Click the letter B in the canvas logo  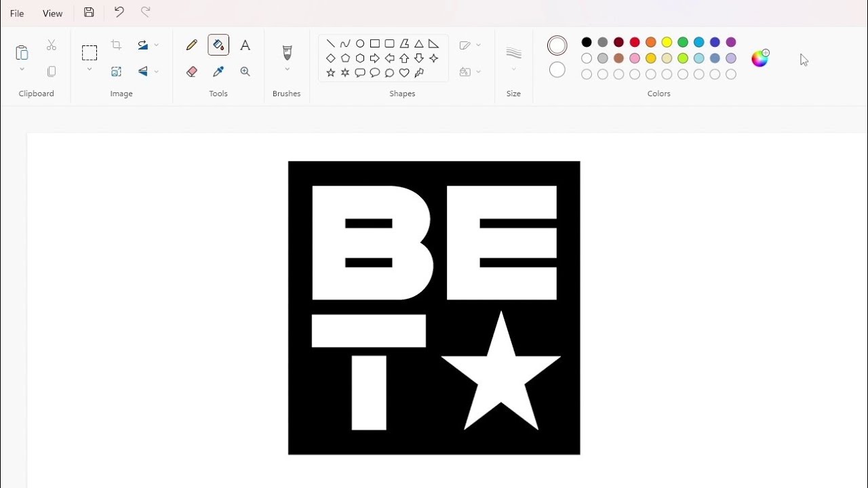372,243
